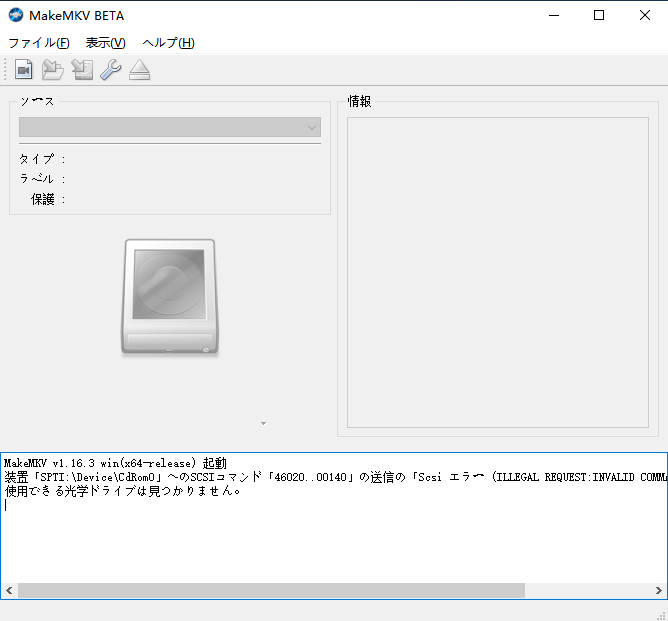The image size is (668, 621).
Task: Click the horizontal scrollbar thumb in log
Action: tap(271, 590)
